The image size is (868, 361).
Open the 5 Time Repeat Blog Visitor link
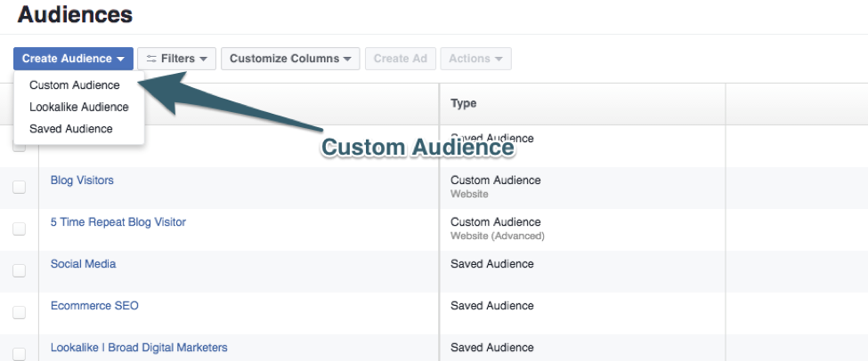118,222
